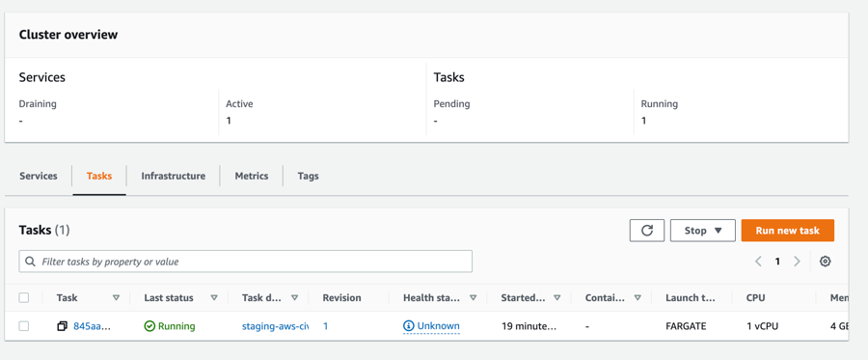Go to previous page arrow
Viewport: 868px width, 360px height.
(x=758, y=262)
